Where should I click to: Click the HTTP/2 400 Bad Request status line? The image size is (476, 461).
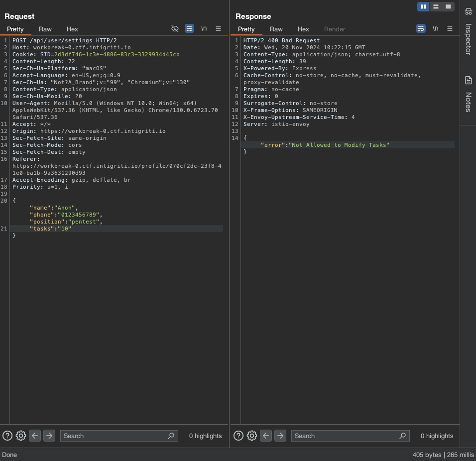pos(281,40)
